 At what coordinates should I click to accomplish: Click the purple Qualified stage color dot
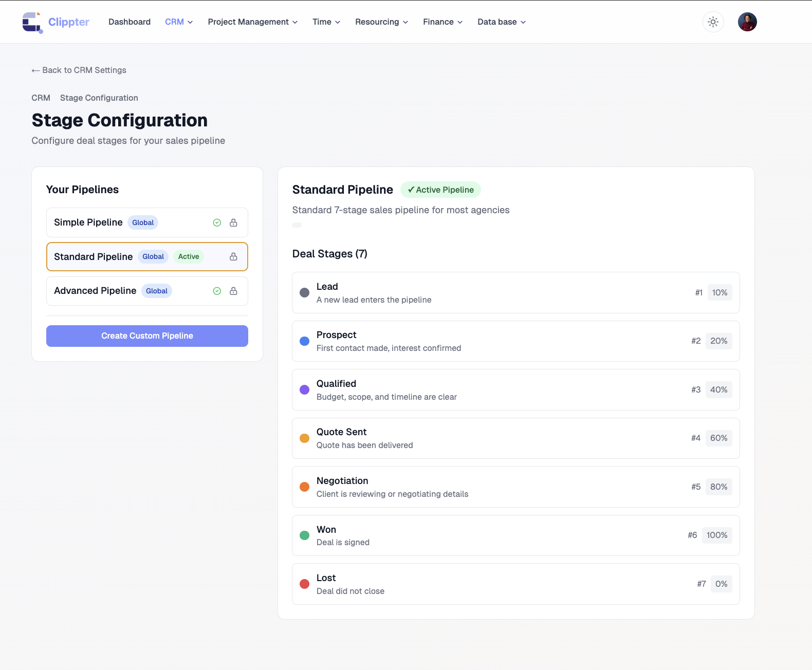[304, 390]
